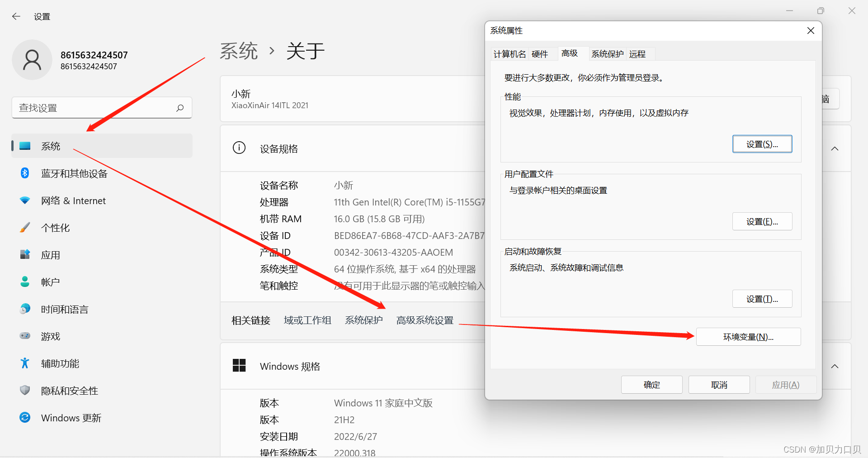
Task: Click the processor 11th Gen Intel value
Action: click(409, 202)
